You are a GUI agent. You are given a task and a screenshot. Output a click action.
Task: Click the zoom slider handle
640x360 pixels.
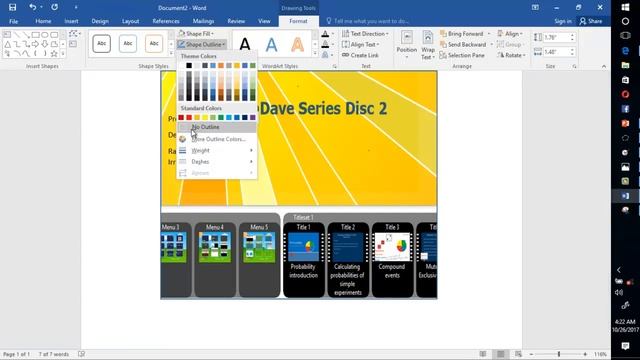coord(559,354)
